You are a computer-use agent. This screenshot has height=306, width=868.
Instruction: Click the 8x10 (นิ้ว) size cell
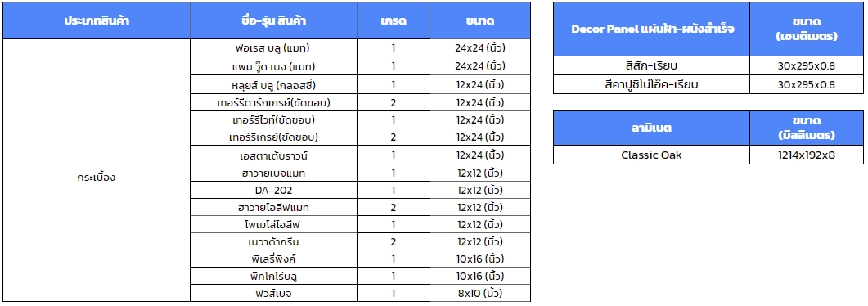click(x=480, y=293)
